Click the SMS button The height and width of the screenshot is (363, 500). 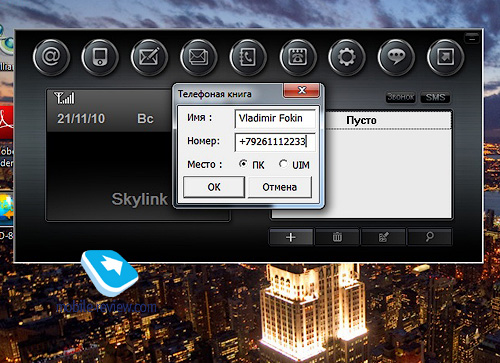point(435,97)
